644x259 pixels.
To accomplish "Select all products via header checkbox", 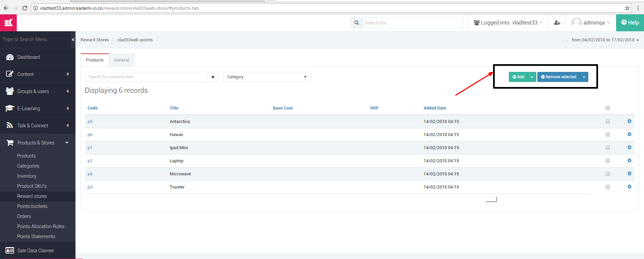I will (608, 108).
